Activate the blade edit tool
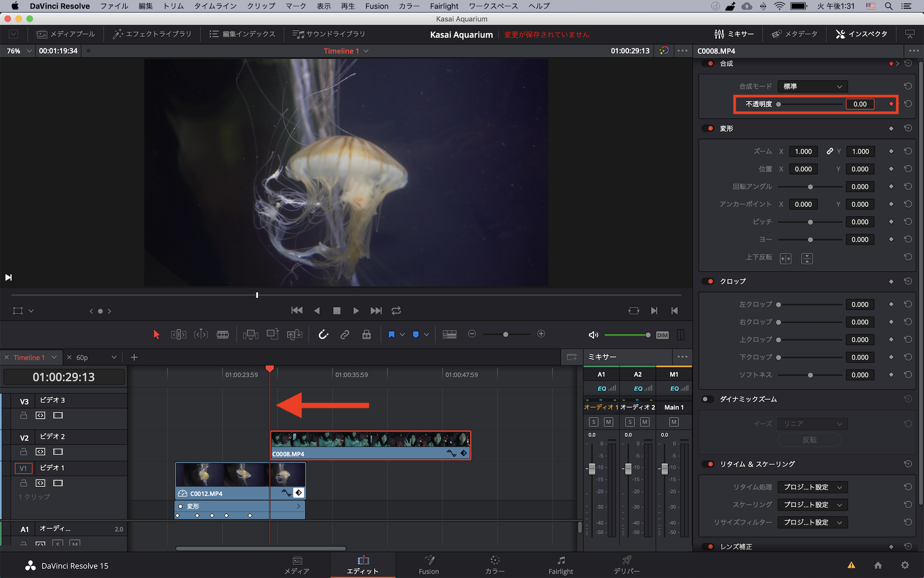 pos(223,334)
